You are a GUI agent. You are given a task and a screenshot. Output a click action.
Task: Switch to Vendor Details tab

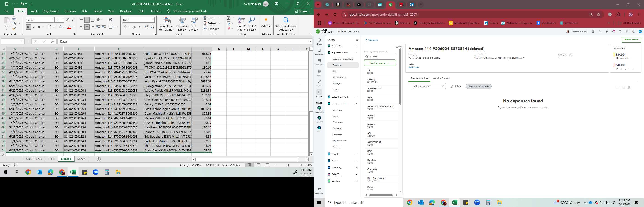click(x=441, y=78)
